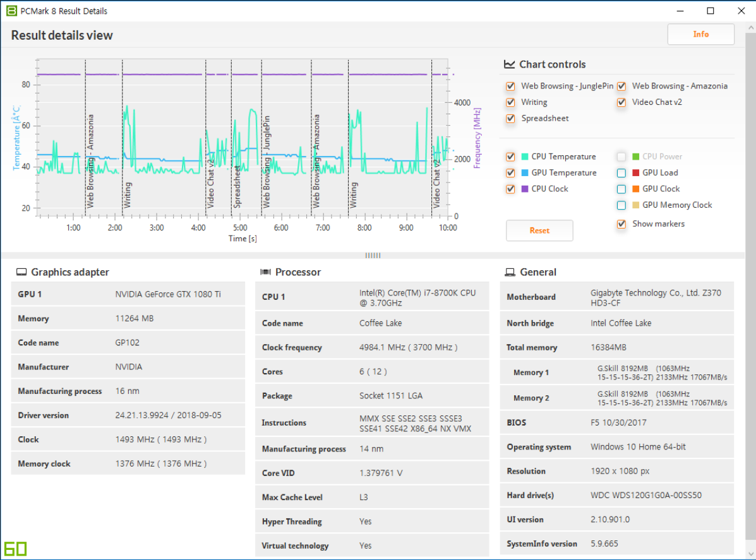The height and width of the screenshot is (560, 756).
Task: Click the chip icon beside Processor heading
Action: (266, 272)
